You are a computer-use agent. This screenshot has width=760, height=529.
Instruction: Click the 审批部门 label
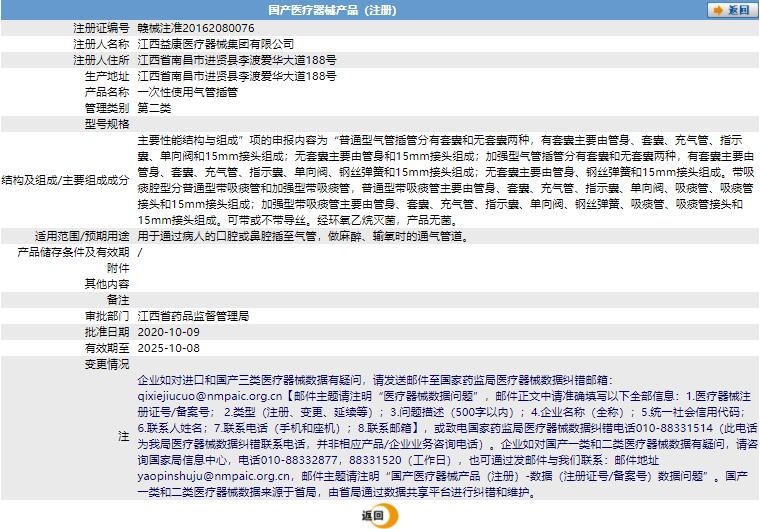pyautogui.click(x=107, y=316)
